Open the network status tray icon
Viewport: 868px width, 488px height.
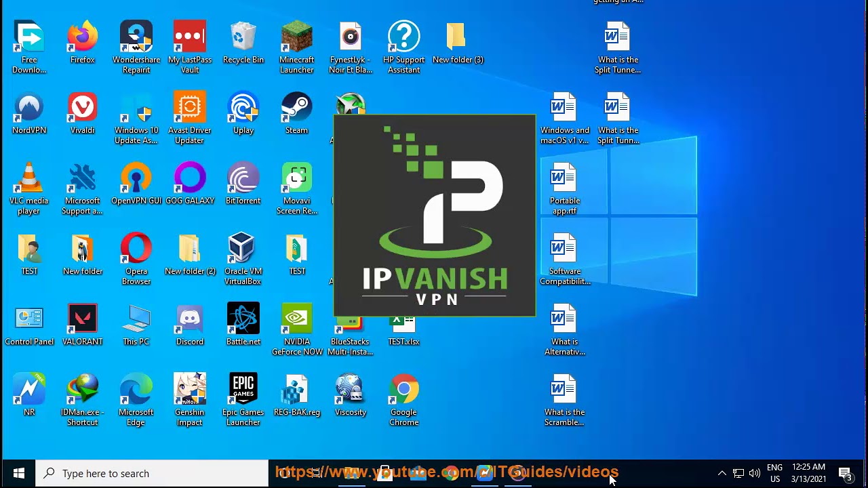(x=738, y=473)
